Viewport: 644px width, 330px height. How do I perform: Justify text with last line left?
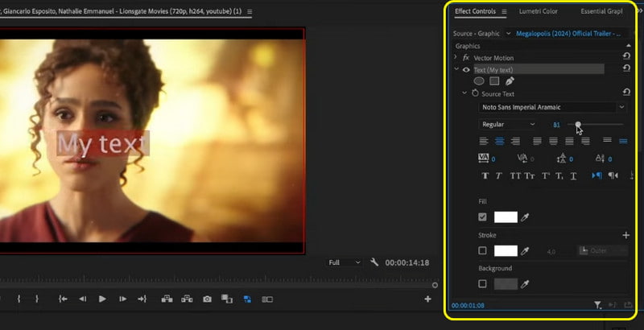(537, 141)
